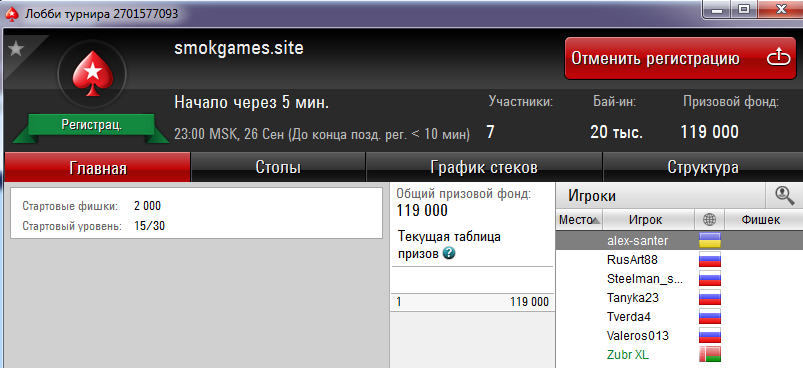Sort by 'Игрок' column header

coord(648,220)
